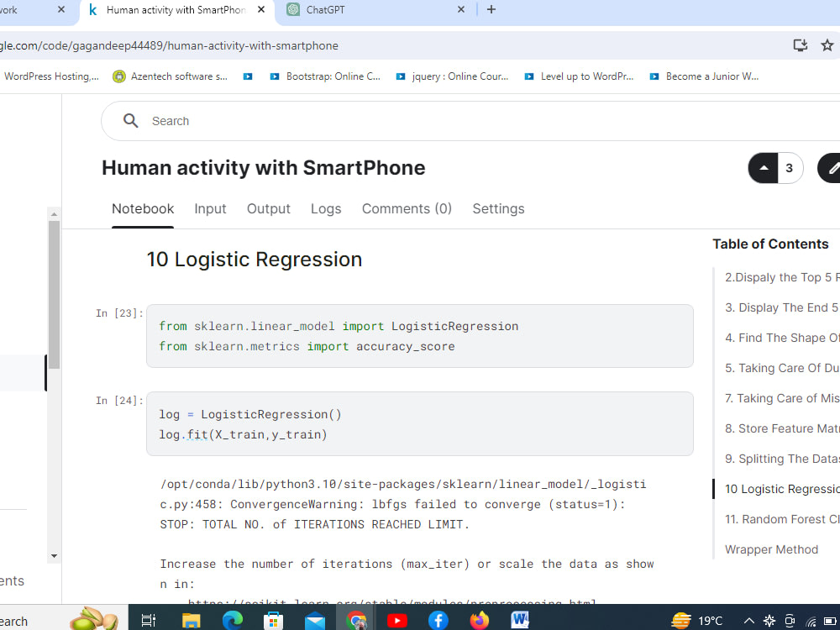
Task: Click the 10 Logistic Regression heading
Action: click(x=255, y=260)
